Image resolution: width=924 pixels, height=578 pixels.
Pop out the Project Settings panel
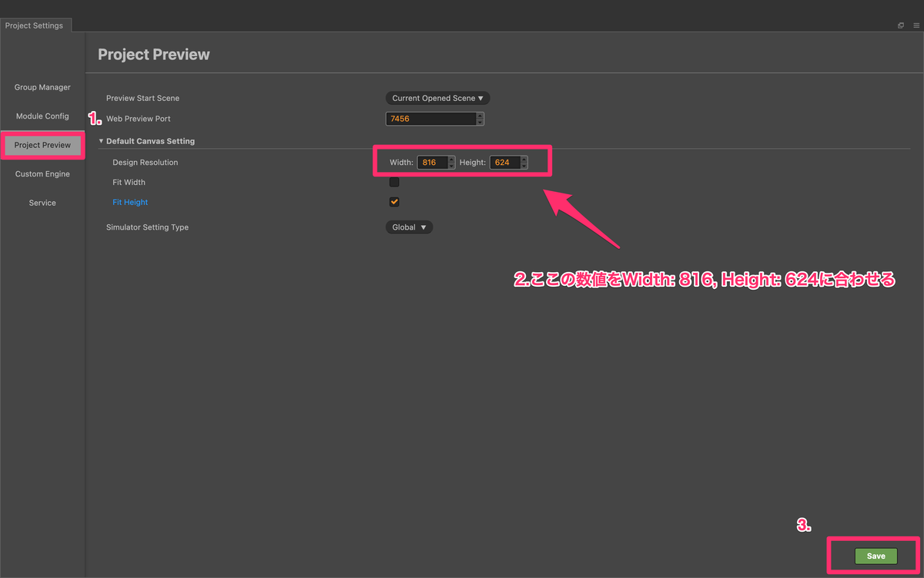point(900,25)
